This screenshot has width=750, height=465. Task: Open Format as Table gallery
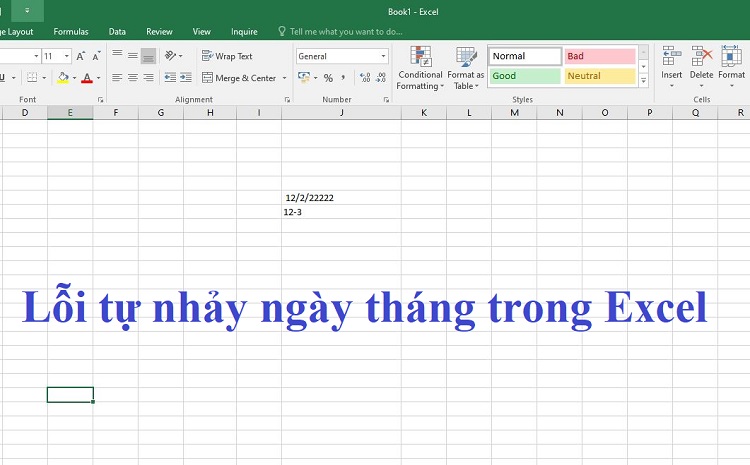[x=466, y=68]
